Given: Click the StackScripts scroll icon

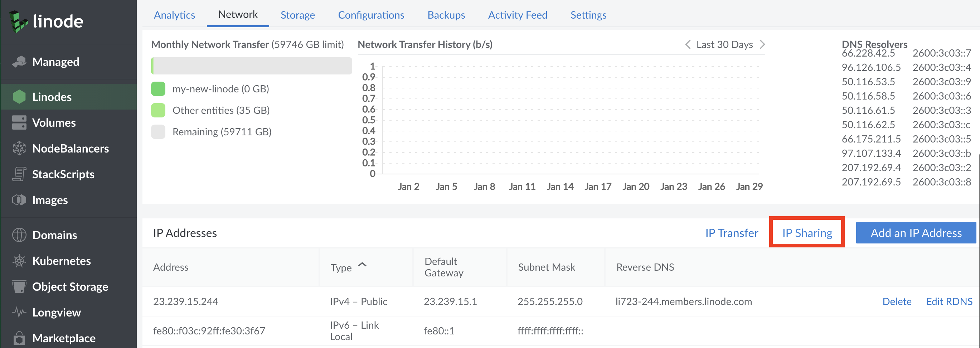Looking at the screenshot, I should tap(19, 174).
